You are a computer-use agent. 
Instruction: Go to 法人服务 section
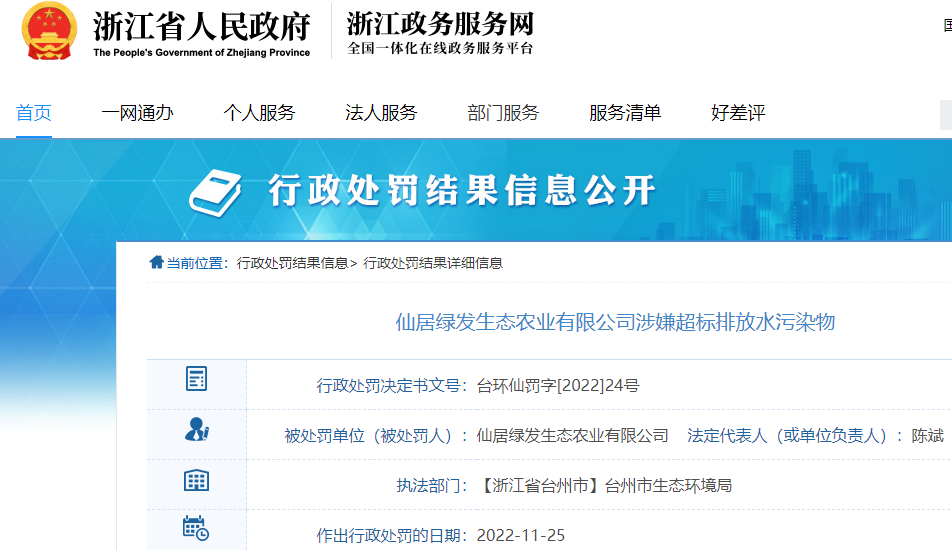(x=381, y=113)
